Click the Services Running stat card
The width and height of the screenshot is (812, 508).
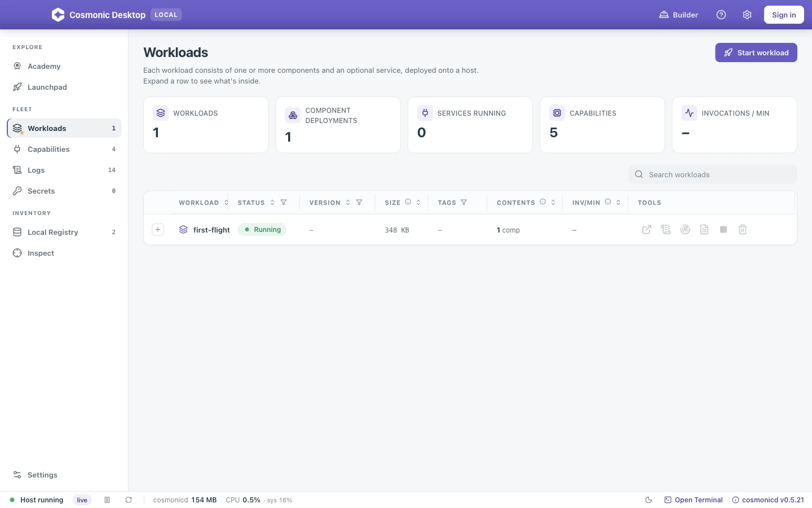[x=470, y=125]
